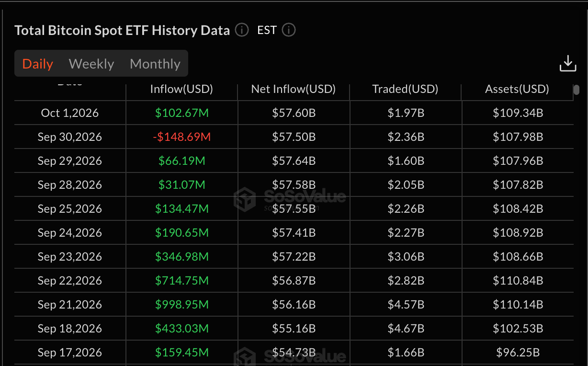Click the $346.98M inflow value
588x366 pixels.
pyautogui.click(x=182, y=257)
